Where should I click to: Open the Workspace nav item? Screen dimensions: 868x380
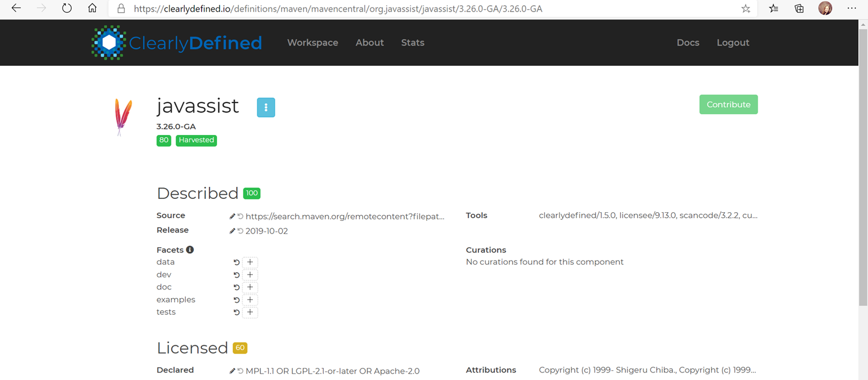point(313,43)
